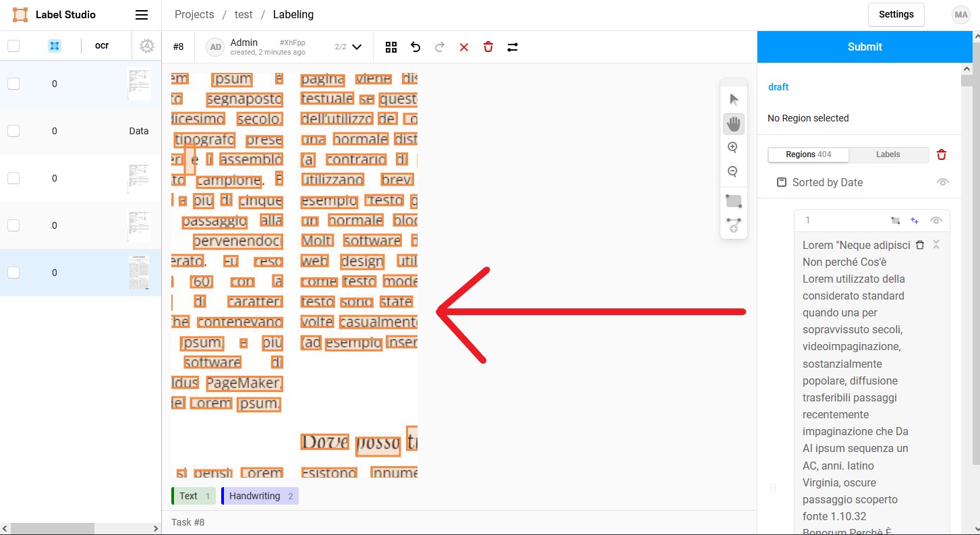Open the grid view of annotations
This screenshot has width=980, height=535.
coord(391,47)
